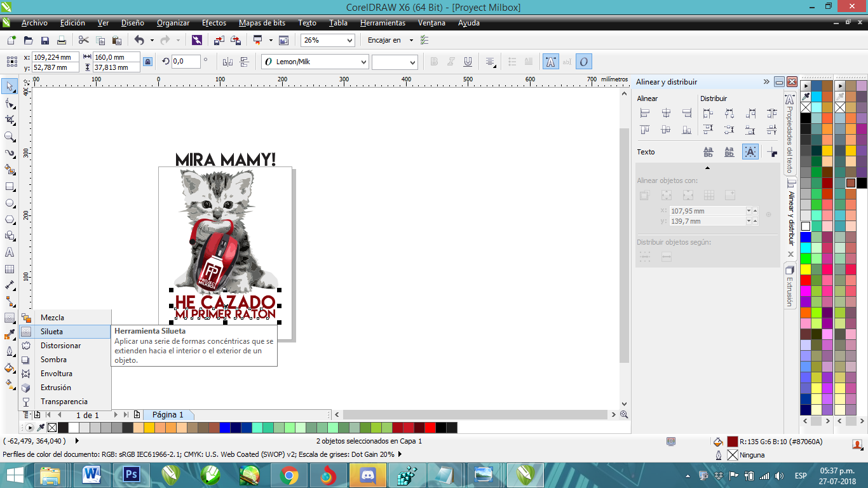868x488 pixels.
Task: Expand the application launcher dropdown arrow
Action: (271, 40)
